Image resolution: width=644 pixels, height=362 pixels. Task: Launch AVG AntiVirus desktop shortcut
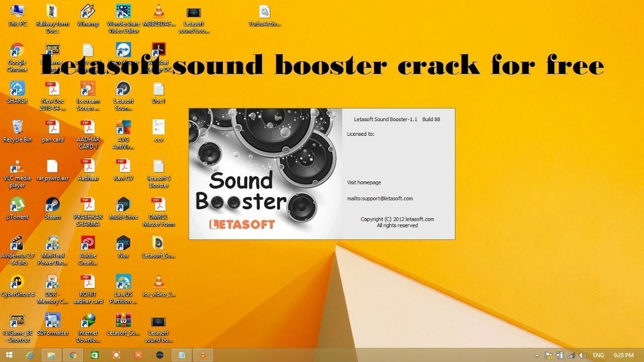pyautogui.click(x=123, y=135)
